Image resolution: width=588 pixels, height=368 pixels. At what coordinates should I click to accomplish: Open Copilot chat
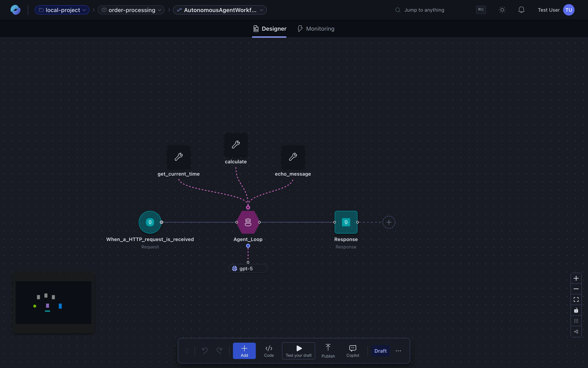(x=353, y=351)
